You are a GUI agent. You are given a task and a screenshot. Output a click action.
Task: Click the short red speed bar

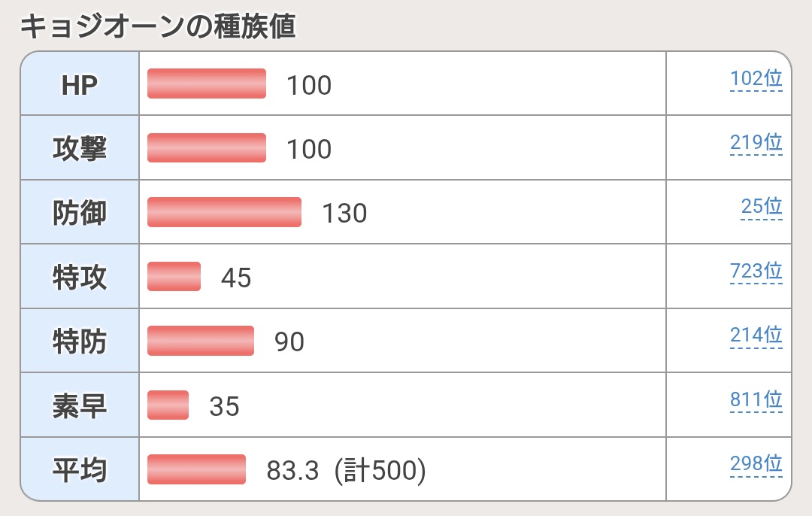click(168, 405)
